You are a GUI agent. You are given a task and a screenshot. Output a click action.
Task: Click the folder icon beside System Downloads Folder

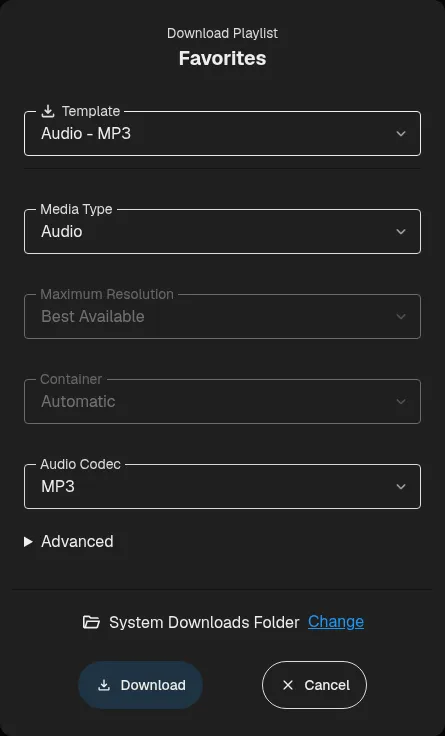click(x=91, y=622)
